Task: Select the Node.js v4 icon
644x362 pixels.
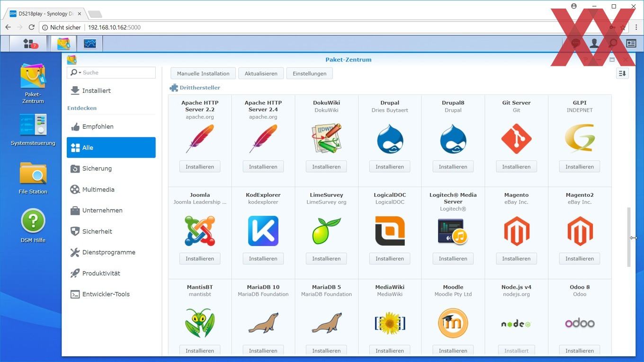Action: [x=517, y=324]
